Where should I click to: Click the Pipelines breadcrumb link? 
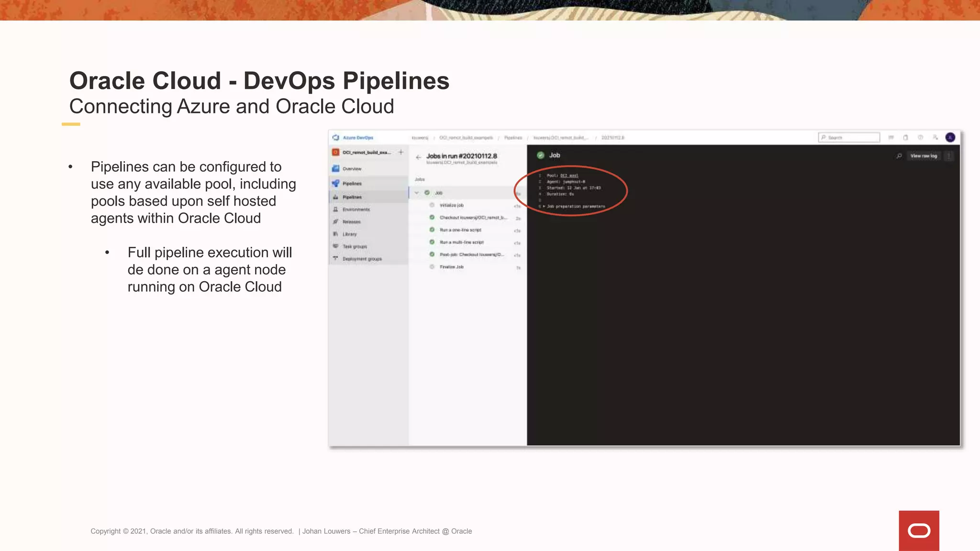click(513, 138)
